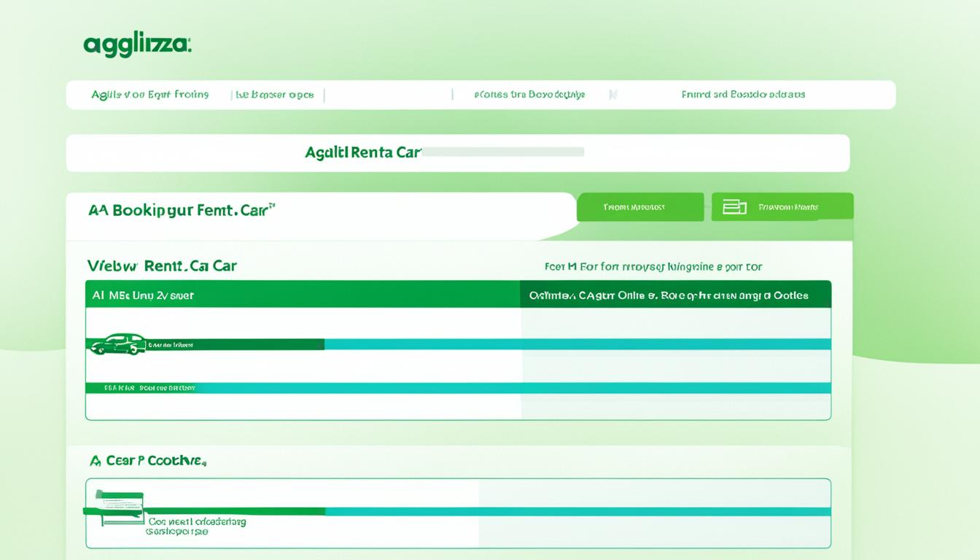Click the second row label on the green bar
Screen dimensions: 980x560
tap(149, 389)
